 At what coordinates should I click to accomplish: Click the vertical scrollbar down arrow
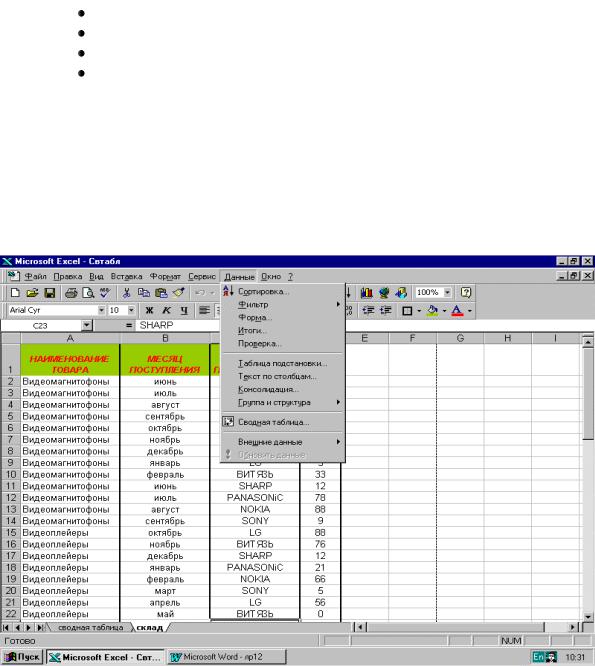[588, 616]
